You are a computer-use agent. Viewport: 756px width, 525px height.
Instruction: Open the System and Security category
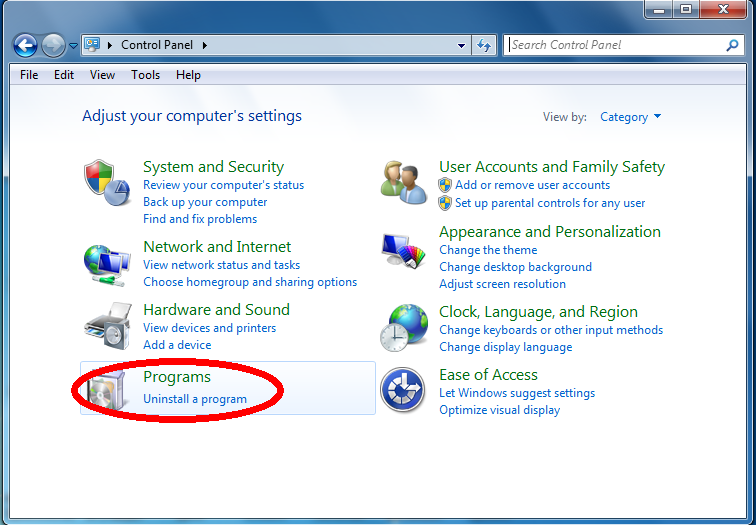point(213,167)
